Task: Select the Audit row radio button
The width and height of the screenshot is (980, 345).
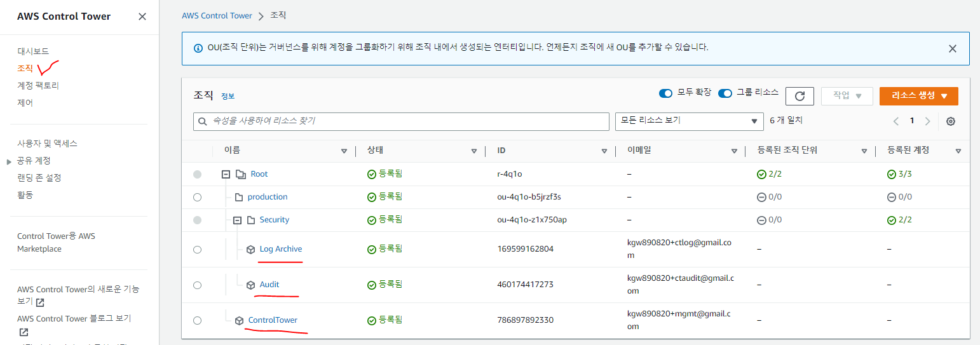Action: [x=197, y=285]
